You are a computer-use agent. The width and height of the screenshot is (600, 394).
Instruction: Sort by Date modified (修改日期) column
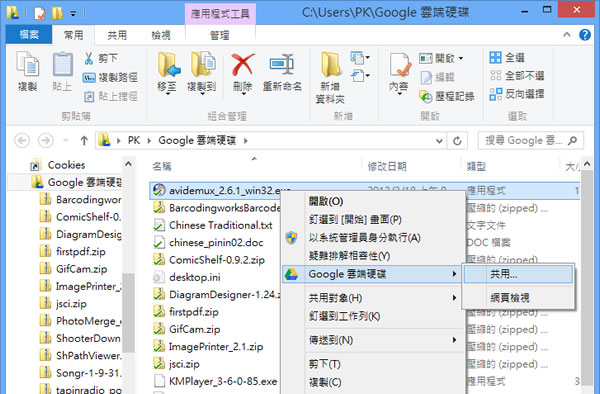[x=387, y=166]
